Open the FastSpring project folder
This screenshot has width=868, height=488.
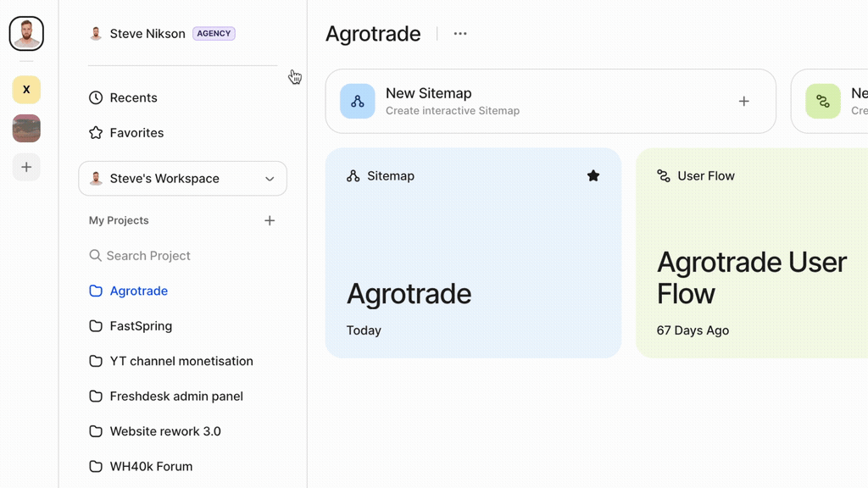(141, 326)
